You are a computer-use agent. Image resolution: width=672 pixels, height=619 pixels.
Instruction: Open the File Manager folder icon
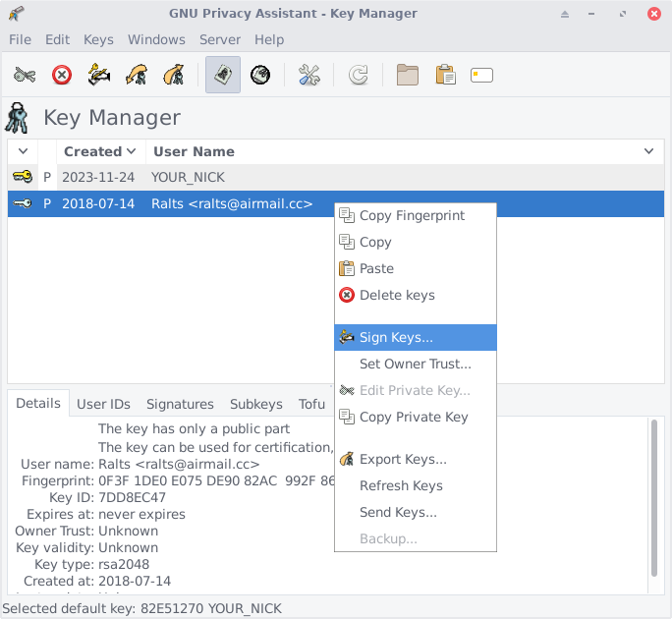click(x=408, y=75)
